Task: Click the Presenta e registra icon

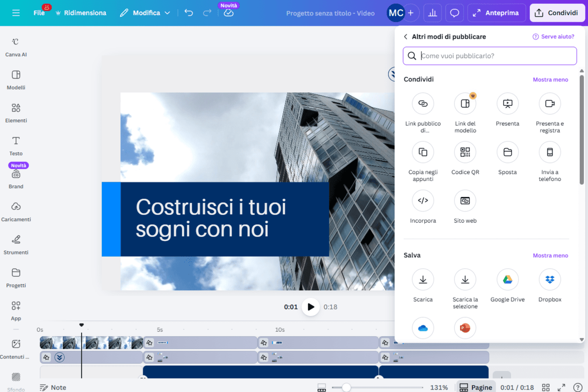Action: click(x=549, y=104)
